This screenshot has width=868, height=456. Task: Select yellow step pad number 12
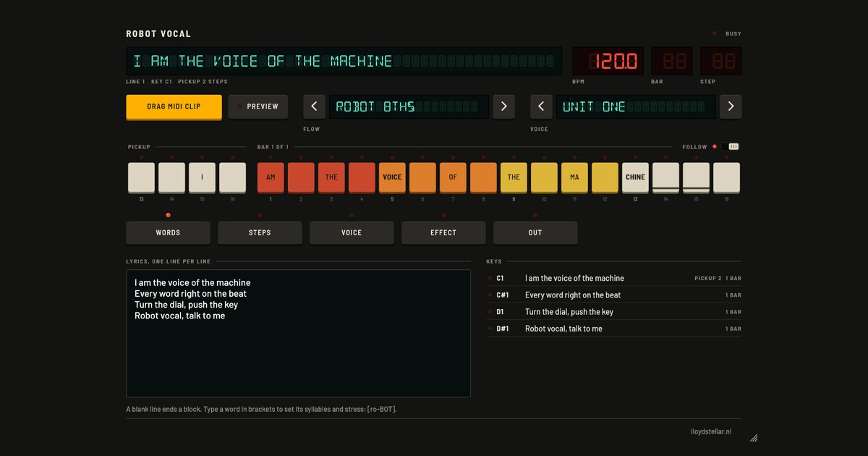tap(605, 177)
